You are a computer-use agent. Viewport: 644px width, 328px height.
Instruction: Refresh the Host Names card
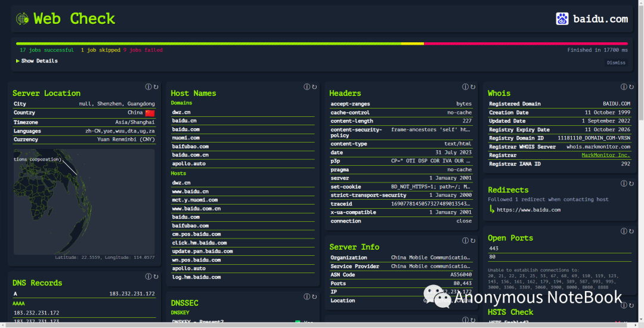tap(315, 87)
